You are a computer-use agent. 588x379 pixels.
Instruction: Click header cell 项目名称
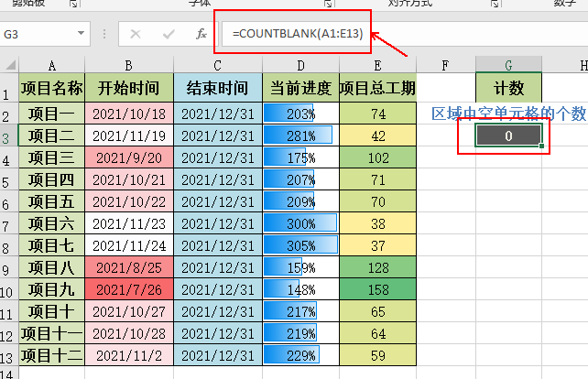point(52,88)
